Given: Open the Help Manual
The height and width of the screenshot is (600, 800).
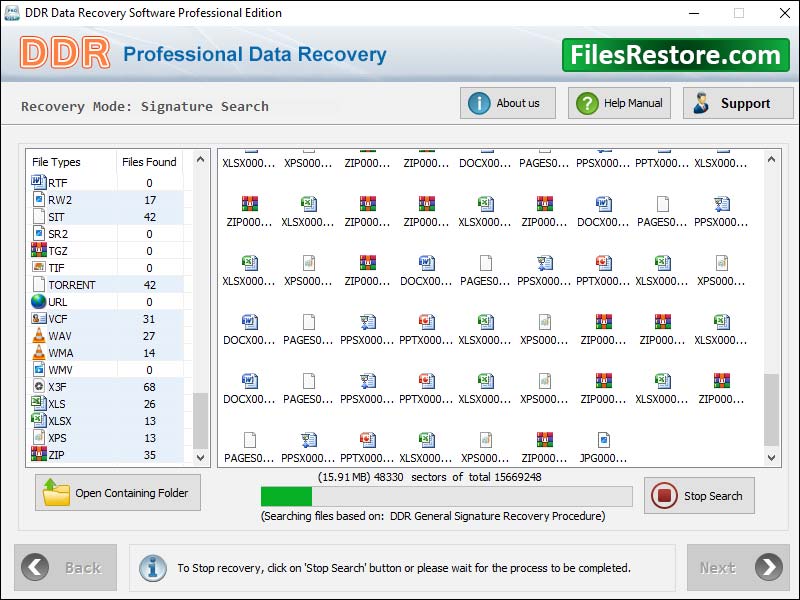Looking at the screenshot, I should coord(618,102).
